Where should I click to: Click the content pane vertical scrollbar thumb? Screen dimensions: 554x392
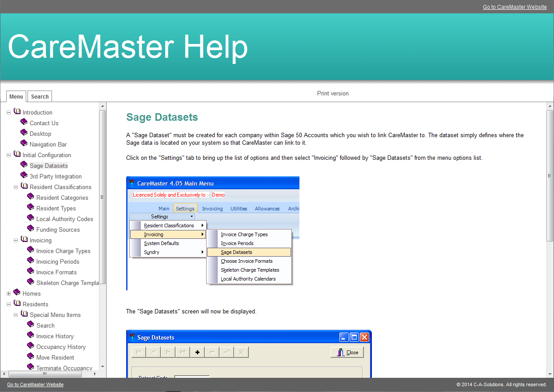tap(550, 175)
